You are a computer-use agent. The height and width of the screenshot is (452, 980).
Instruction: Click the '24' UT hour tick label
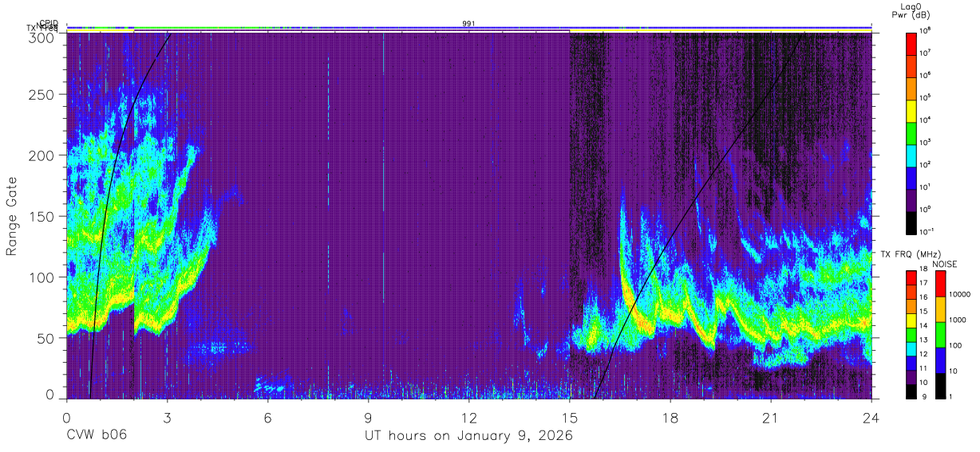pyautogui.click(x=871, y=417)
